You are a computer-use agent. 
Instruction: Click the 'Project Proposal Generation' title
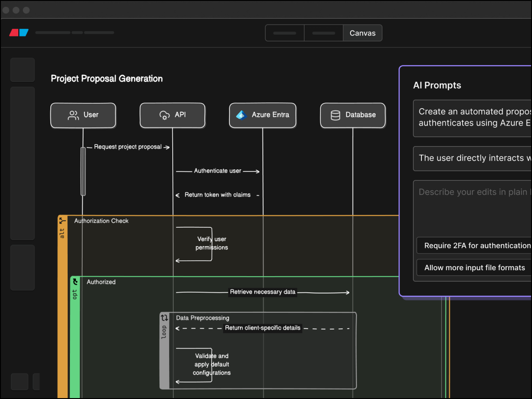(x=106, y=79)
